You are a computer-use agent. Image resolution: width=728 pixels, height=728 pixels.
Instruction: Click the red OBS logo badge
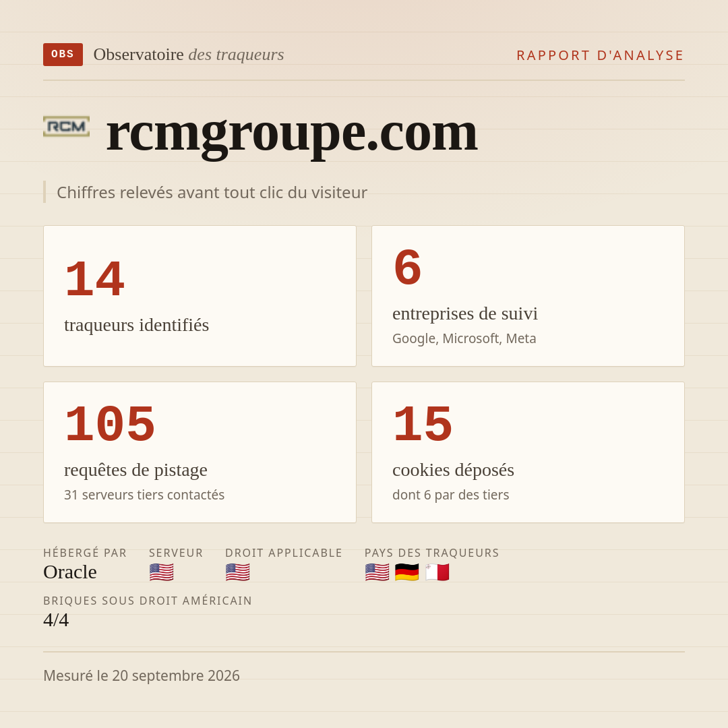click(x=63, y=55)
